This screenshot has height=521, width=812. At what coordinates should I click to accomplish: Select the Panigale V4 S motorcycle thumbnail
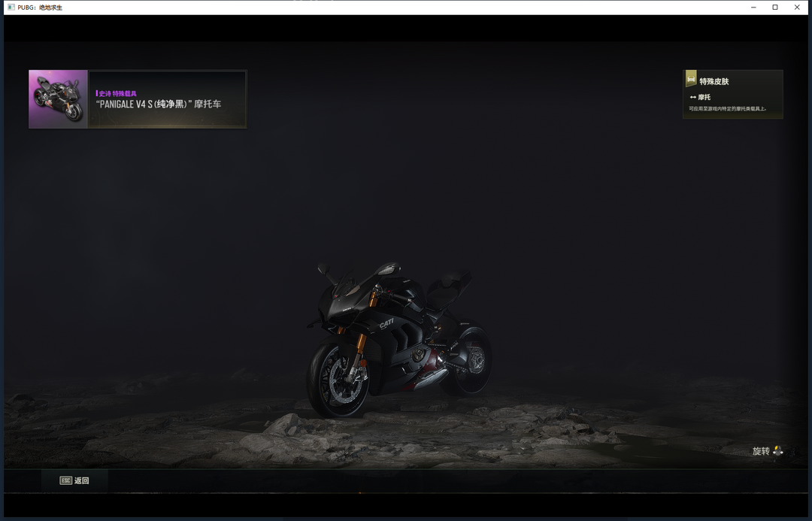coord(58,99)
